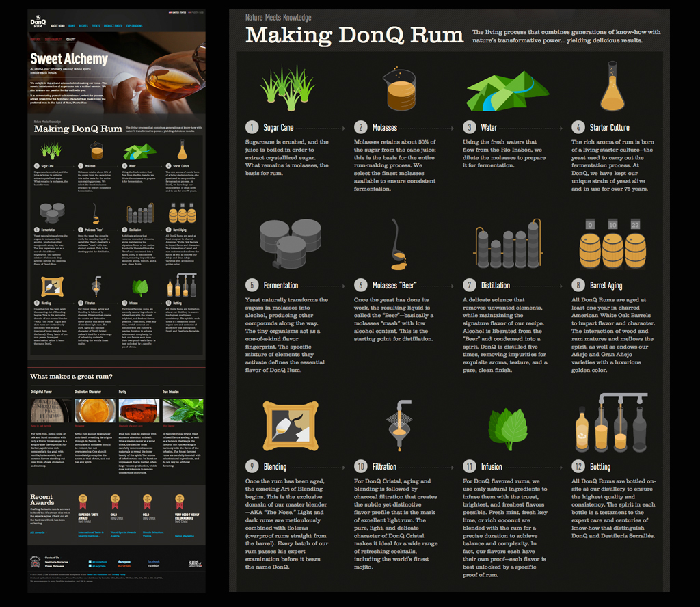Select the Quality sub-tab
This screenshot has width=700, height=607.
tap(71, 39)
